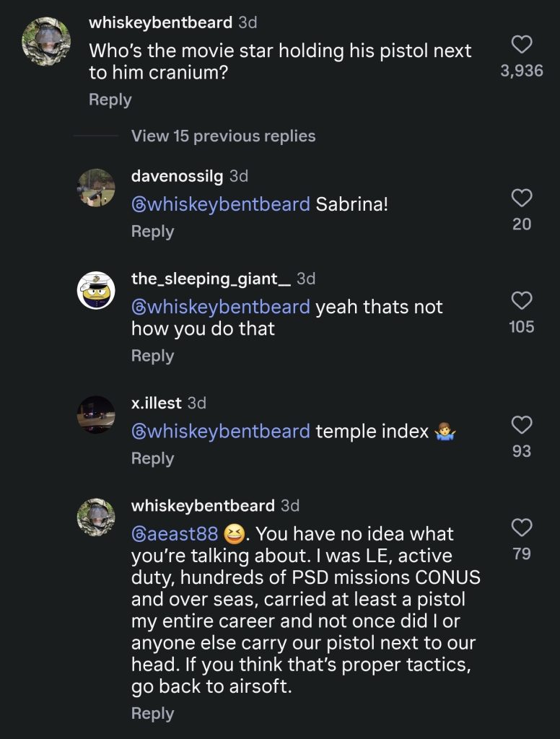Tap @whiskeybentbeard mention in davenossilg's reply
Viewport: 560px width, 739px height.
(x=220, y=204)
